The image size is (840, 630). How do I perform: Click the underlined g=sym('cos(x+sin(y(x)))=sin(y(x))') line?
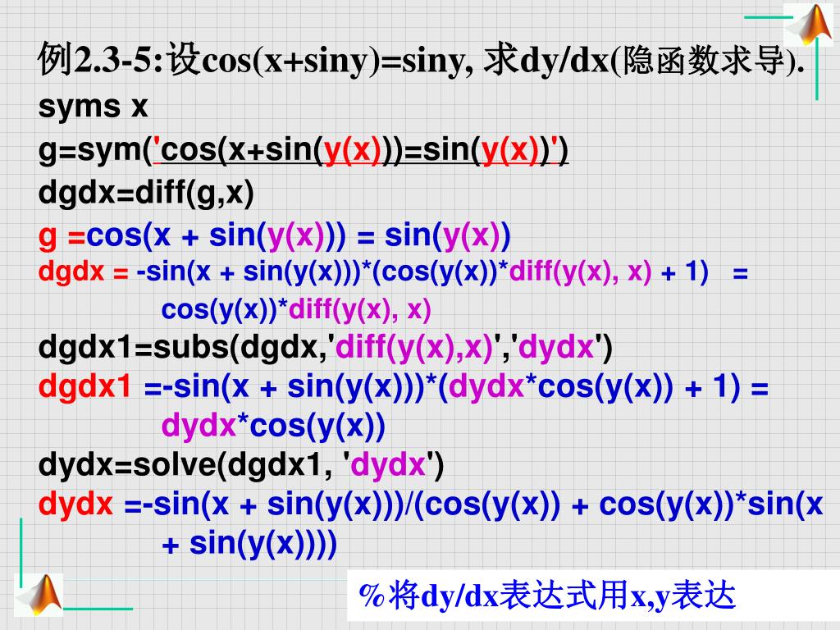click(304, 150)
